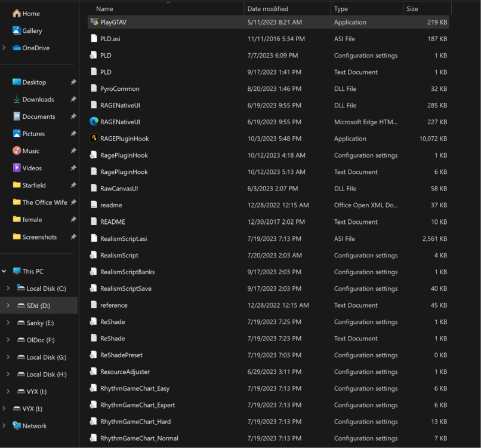This screenshot has width=481, height=448.
Task: Collapse the This PC tree node
Action: tap(4, 271)
